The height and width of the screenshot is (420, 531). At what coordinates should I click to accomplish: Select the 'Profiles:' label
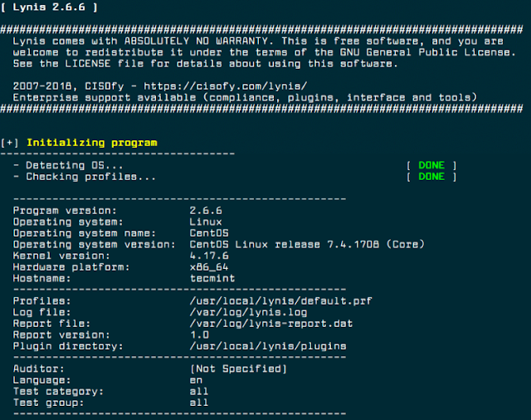[41, 300]
